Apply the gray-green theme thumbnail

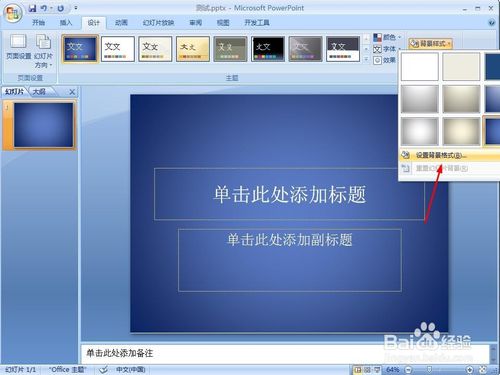(x=230, y=49)
